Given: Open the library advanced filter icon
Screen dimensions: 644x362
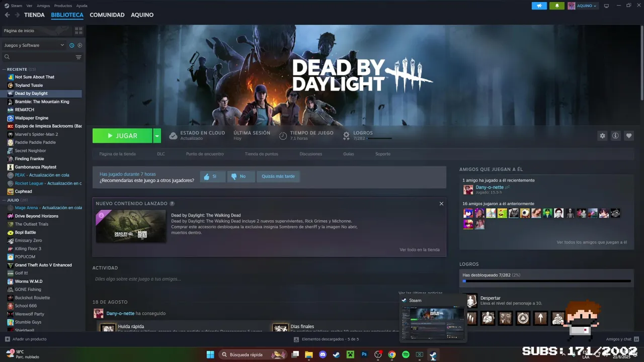Looking at the screenshot, I should [x=78, y=57].
